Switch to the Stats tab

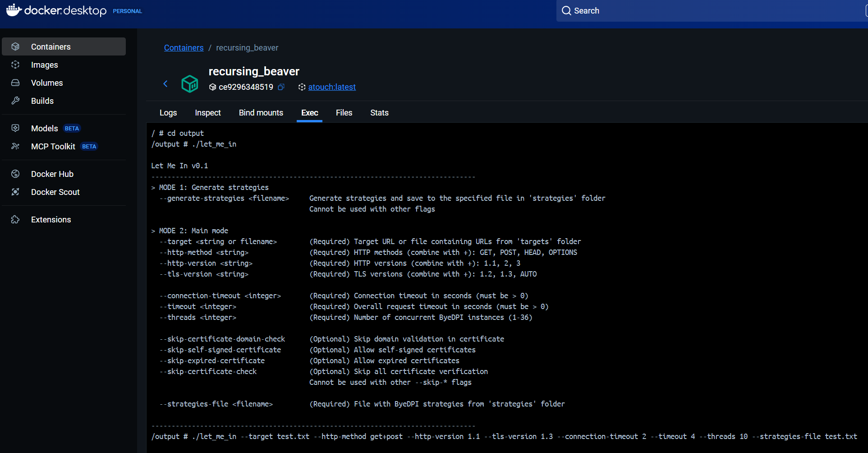379,113
